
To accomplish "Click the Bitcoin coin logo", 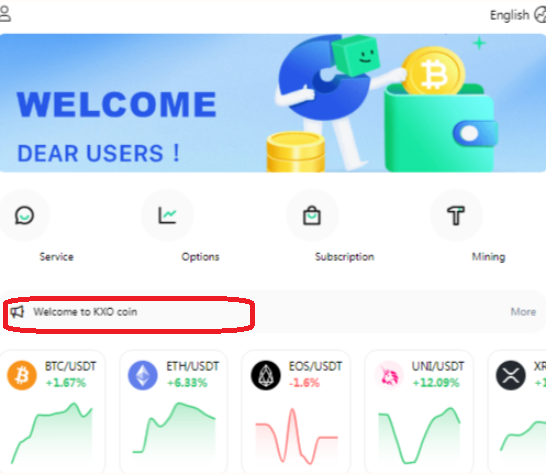I will click(22, 375).
